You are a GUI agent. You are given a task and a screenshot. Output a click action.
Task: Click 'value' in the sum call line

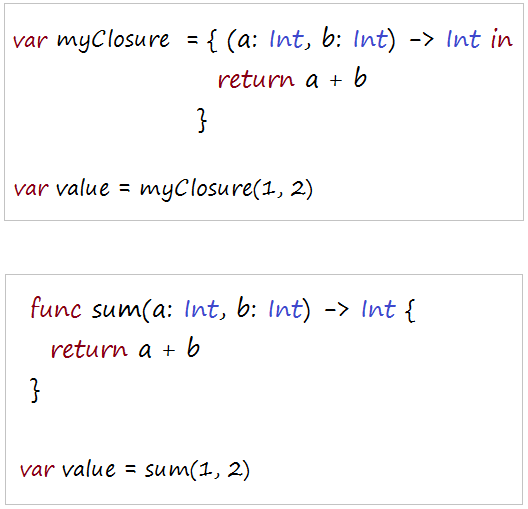89,469
